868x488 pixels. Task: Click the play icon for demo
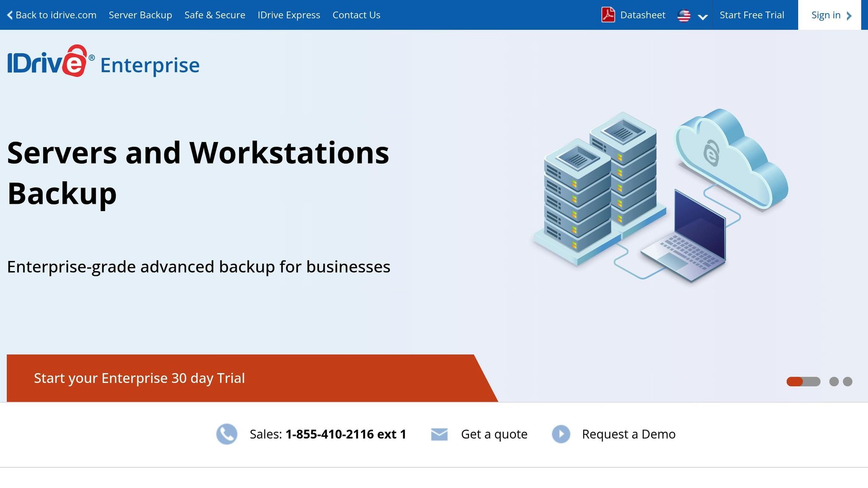(x=561, y=434)
